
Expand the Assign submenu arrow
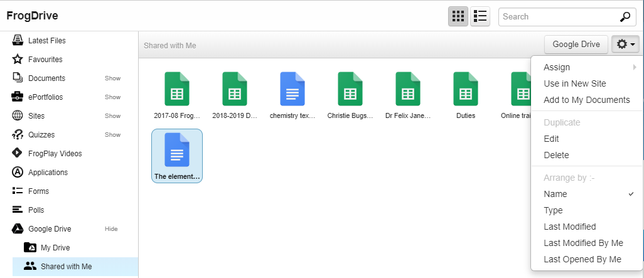pos(635,67)
